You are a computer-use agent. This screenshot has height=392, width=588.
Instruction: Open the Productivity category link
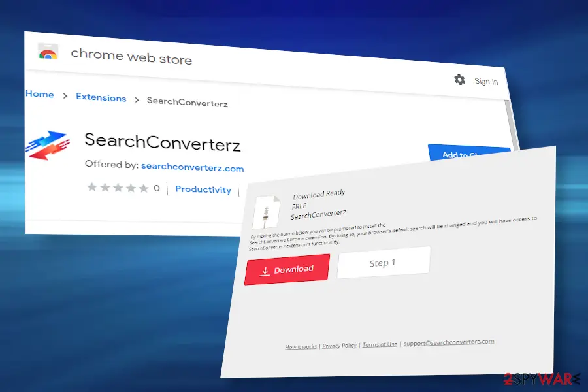click(203, 189)
